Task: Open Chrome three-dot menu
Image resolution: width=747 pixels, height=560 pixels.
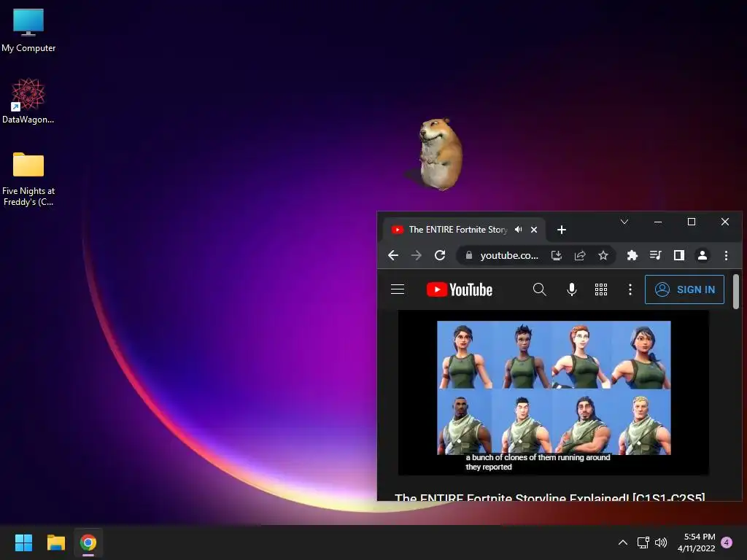Action: tap(726, 256)
